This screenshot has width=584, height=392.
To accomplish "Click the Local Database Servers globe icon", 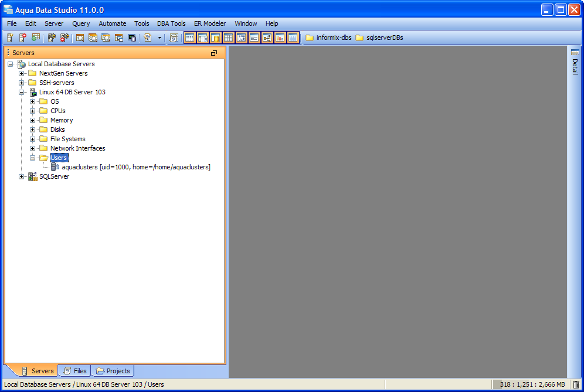I will click(x=22, y=64).
